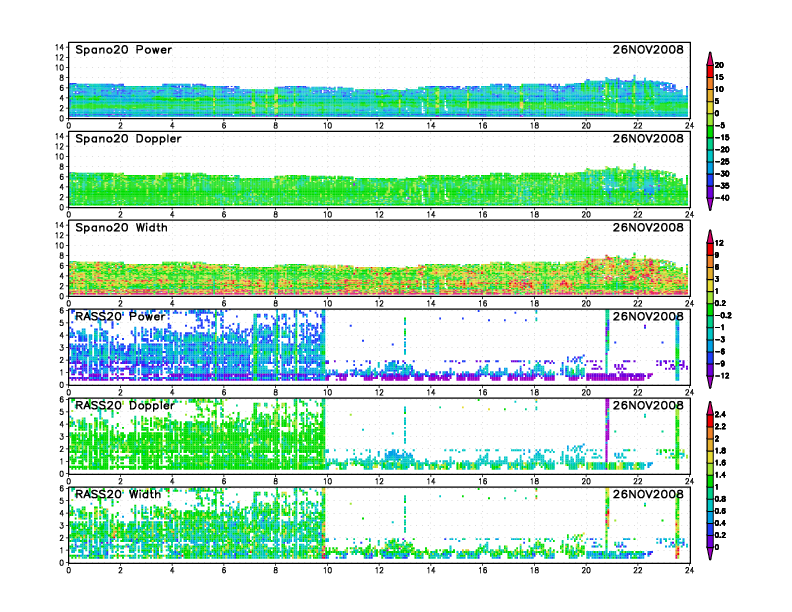The width and height of the screenshot is (792, 612).
Task: Click the "1.4" label on the bottom colorbar
Action: coord(721,475)
